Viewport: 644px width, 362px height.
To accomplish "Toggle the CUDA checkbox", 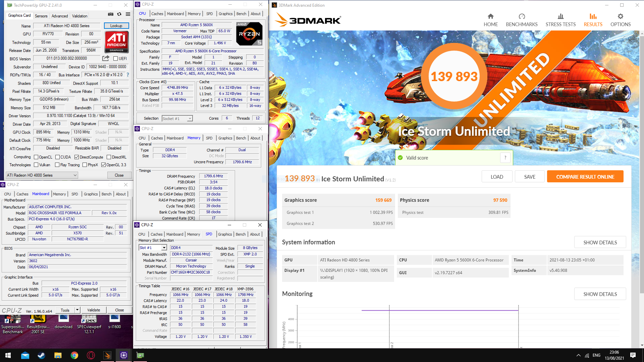I will [57, 157].
